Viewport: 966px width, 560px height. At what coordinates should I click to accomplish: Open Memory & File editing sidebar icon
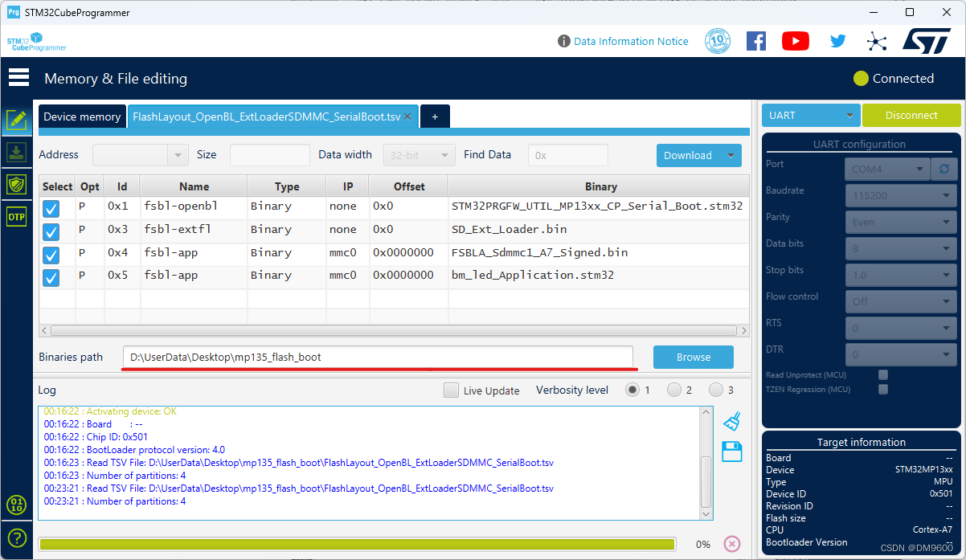(16, 121)
